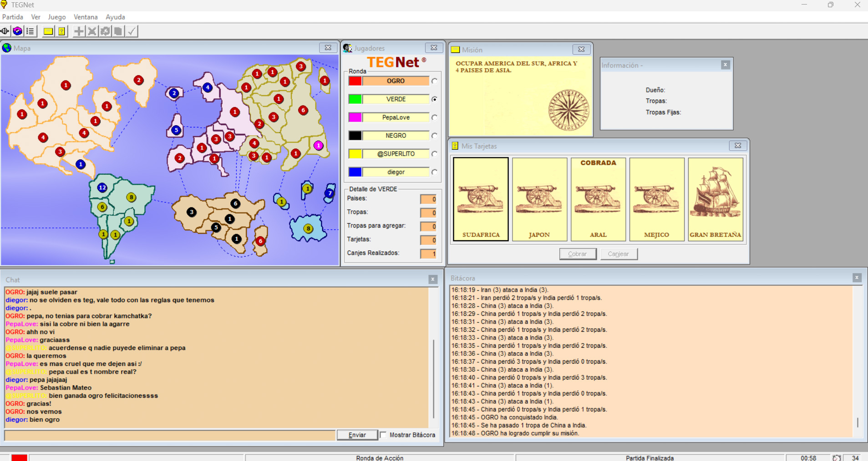This screenshot has width=868, height=461.
Task: Open the Ventana menu
Action: [x=86, y=17]
